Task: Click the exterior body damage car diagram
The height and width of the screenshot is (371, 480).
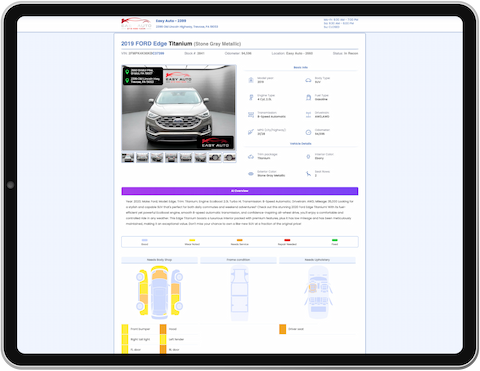Action: click(159, 292)
